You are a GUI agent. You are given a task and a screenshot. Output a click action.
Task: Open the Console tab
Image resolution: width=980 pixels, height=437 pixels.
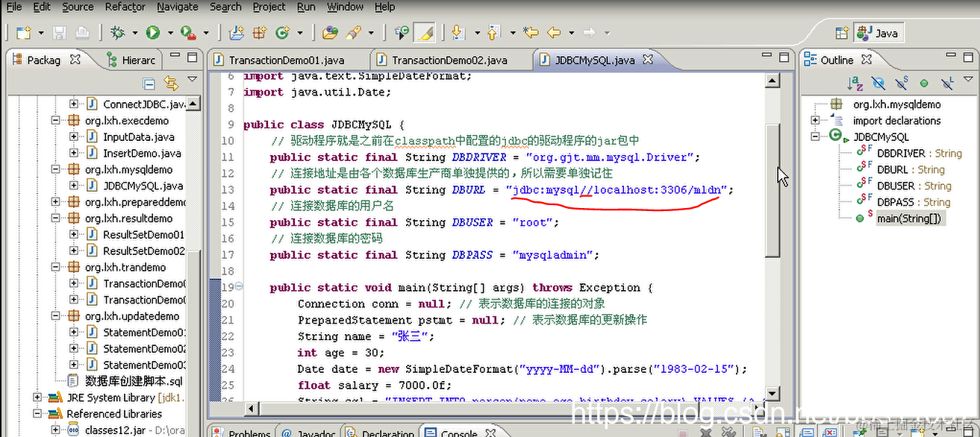(458, 433)
